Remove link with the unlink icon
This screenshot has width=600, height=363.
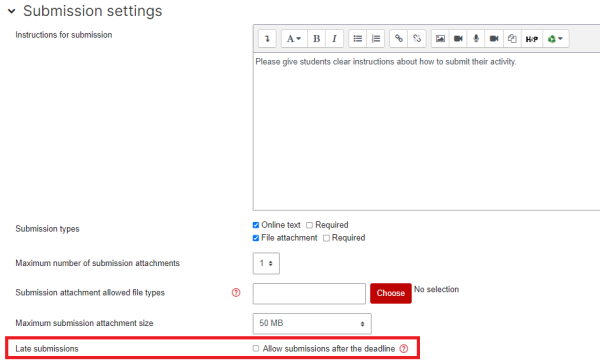[417, 39]
